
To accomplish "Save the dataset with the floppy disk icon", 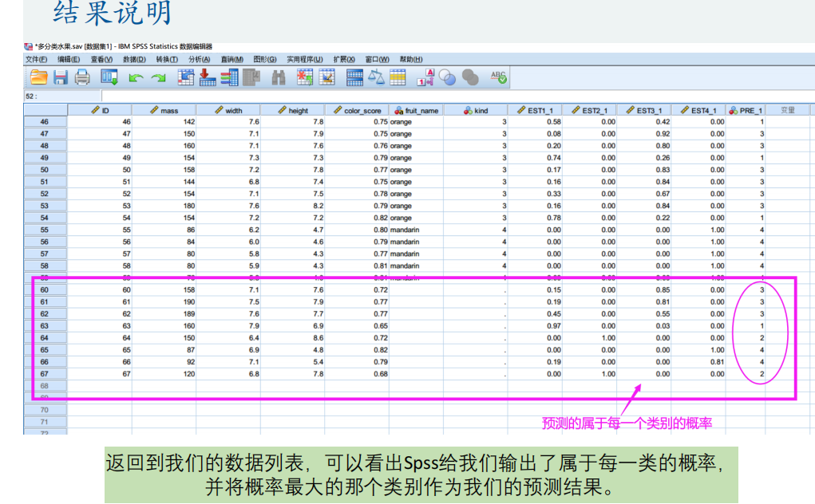I will (x=61, y=77).
